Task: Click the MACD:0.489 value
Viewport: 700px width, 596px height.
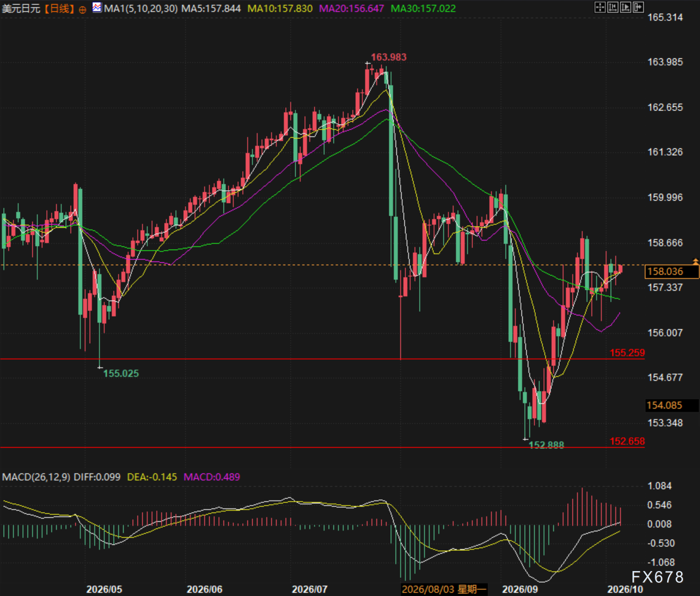Action: click(212, 477)
